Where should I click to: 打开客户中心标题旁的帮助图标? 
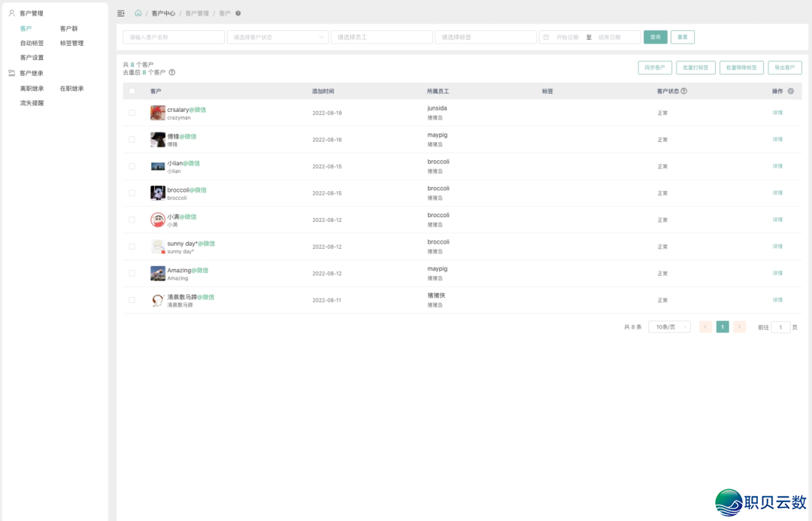238,13
